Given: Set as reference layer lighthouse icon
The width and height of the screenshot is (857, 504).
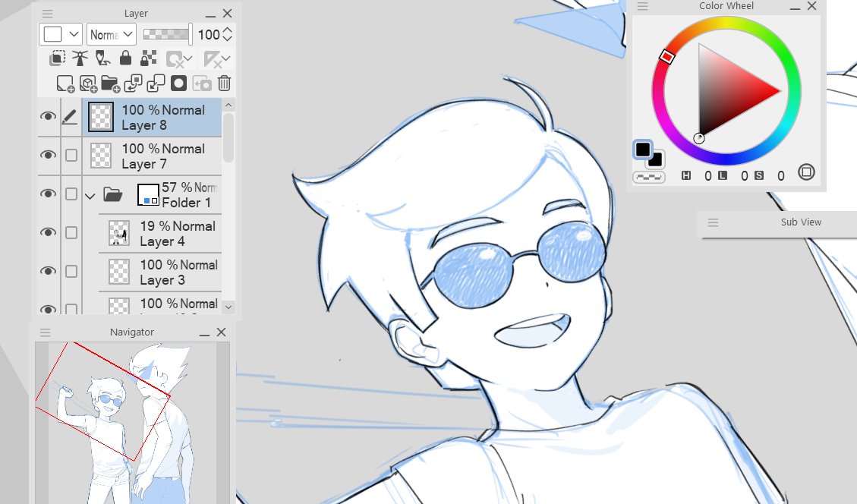Looking at the screenshot, I should click(x=80, y=58).
